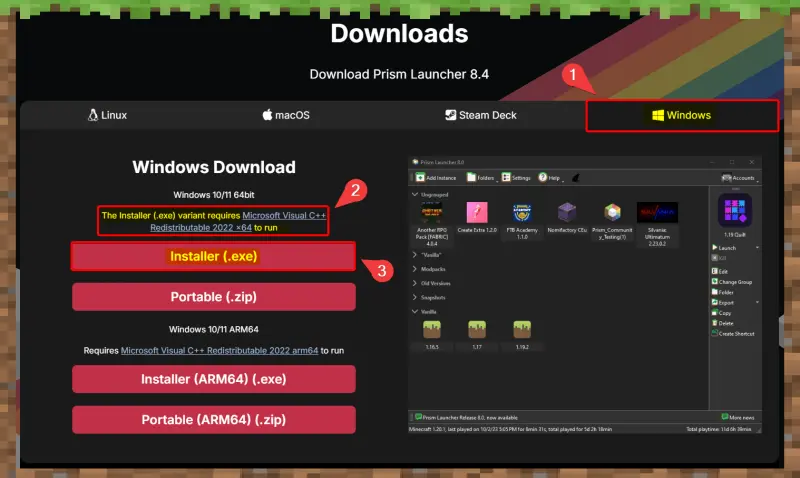Switch to the Linux downloads tab

pos(107,115)
